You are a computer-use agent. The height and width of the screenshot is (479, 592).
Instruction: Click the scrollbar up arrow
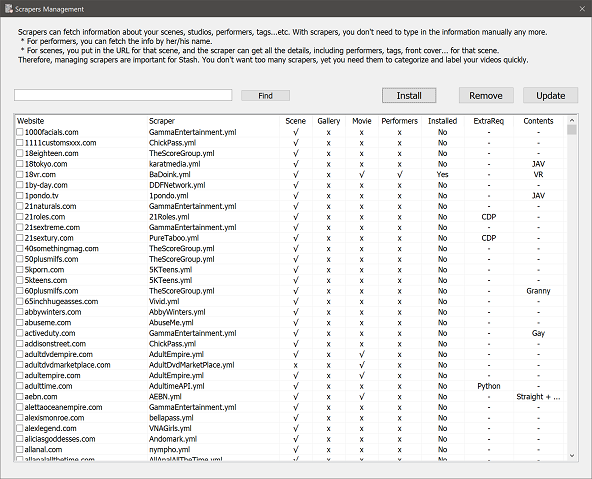pos(572,120)
